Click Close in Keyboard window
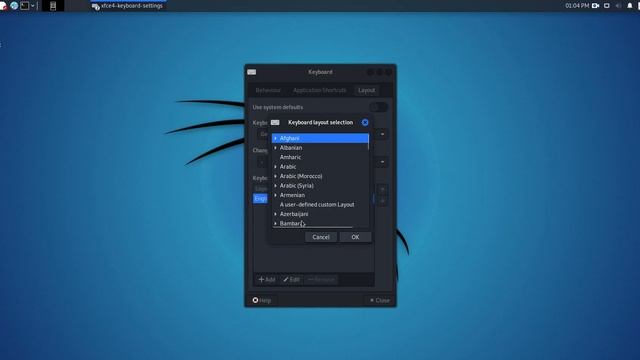 click(x=379, y=300)
